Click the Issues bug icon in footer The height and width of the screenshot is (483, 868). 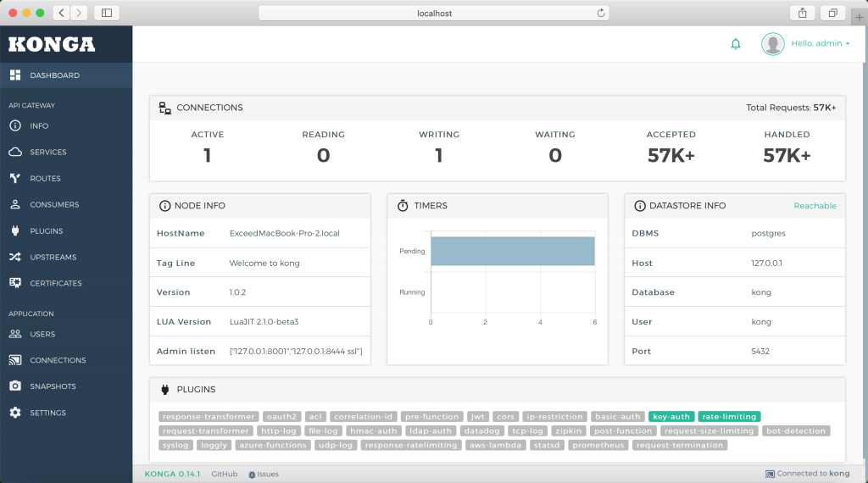coord(252,475)
